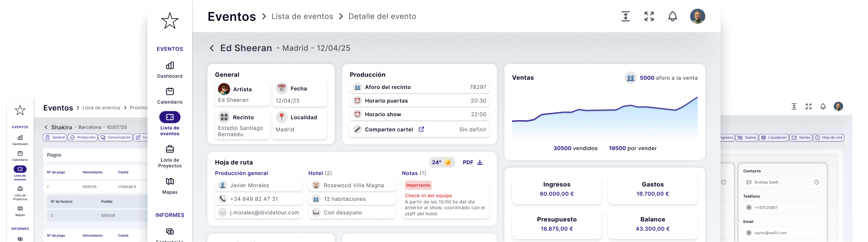Open Dashboard from the large central sidebar
The image size is (868, 242).
tap(170, 69)
